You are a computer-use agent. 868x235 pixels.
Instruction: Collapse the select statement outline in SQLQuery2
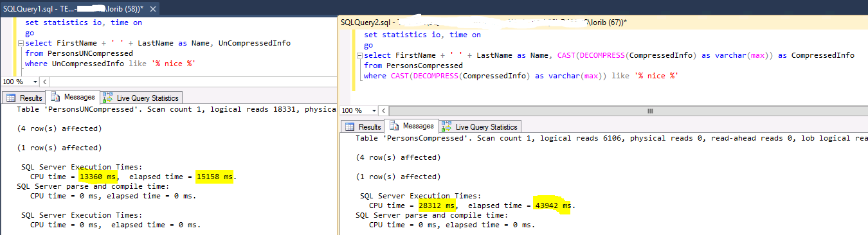(x=359, y=56)
